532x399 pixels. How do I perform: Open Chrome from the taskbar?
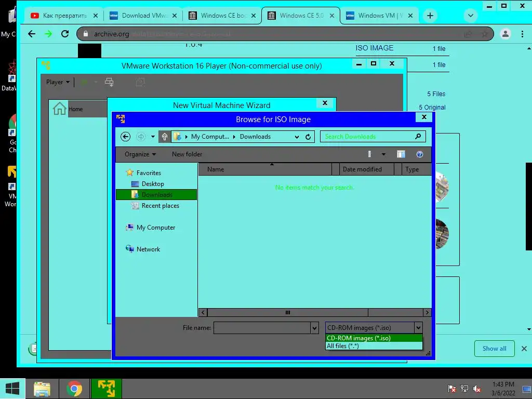click(74, 389)
